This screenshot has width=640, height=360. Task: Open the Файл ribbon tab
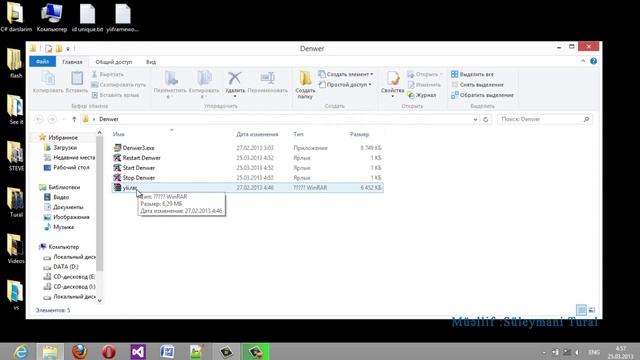(42, 62)
